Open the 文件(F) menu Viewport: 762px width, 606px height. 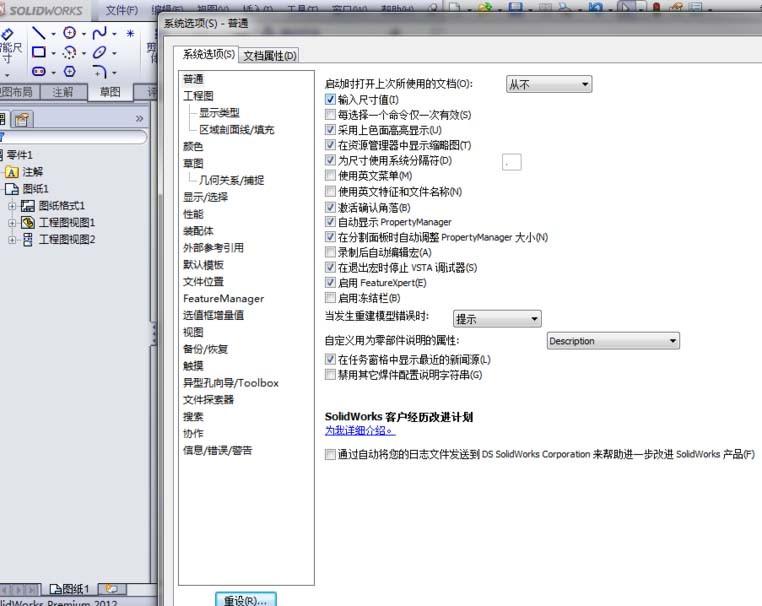click(121, 10)
